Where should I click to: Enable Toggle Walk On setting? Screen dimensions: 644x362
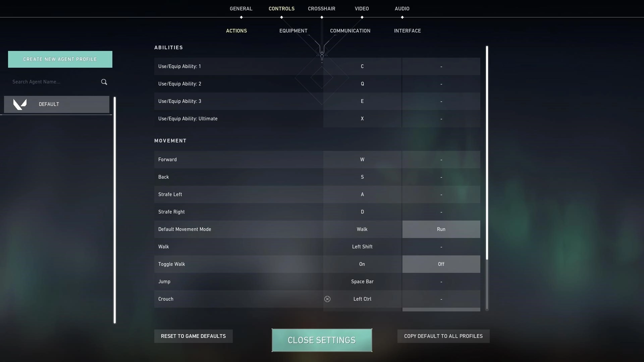point(362,264)
